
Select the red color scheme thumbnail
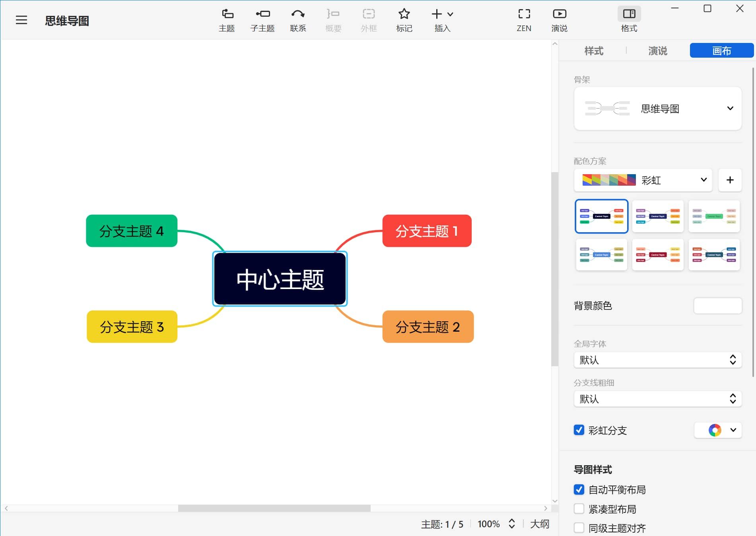pyautogui.click(x=657, y=254)
